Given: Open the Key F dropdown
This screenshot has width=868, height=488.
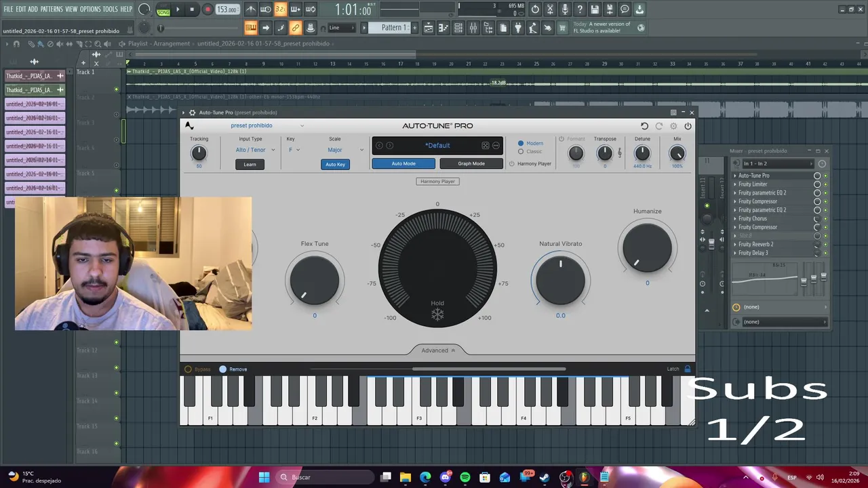Looking at the screenshot, I should 294,150.
